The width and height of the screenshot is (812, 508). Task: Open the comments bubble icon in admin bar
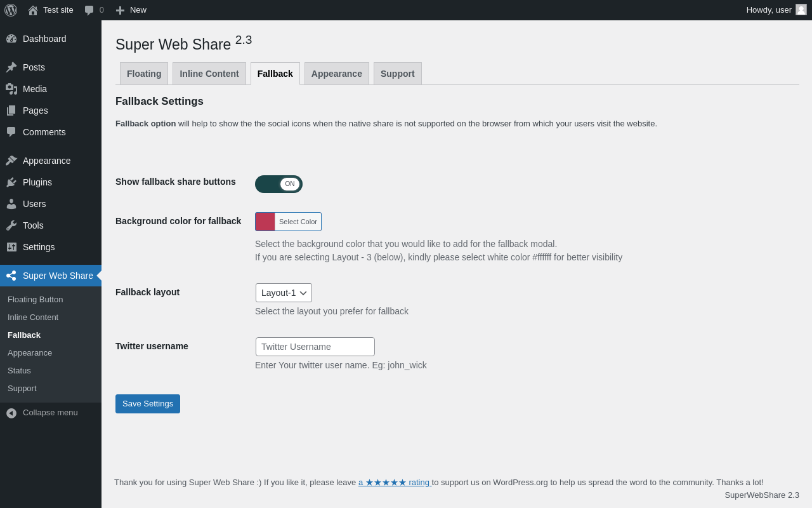[x=89, y=10]
